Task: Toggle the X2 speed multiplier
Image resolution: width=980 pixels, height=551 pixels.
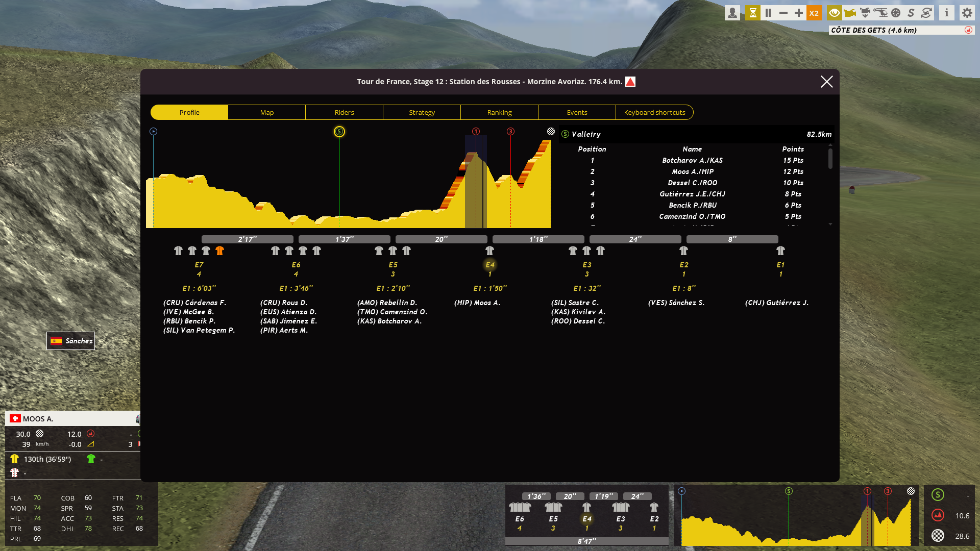Action: (814, 13)
